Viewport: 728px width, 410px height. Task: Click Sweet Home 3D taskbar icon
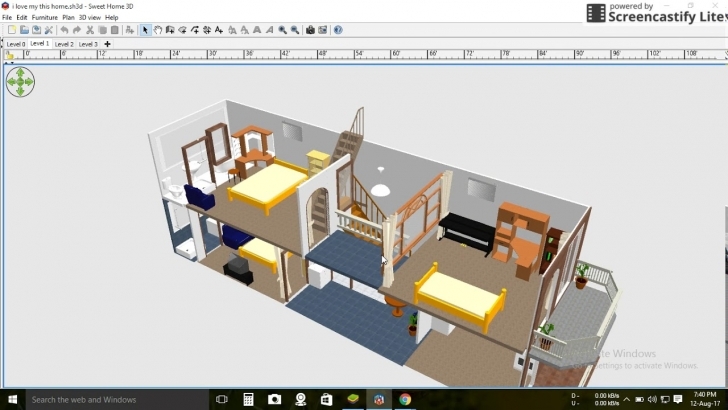[x=379, y=399]
